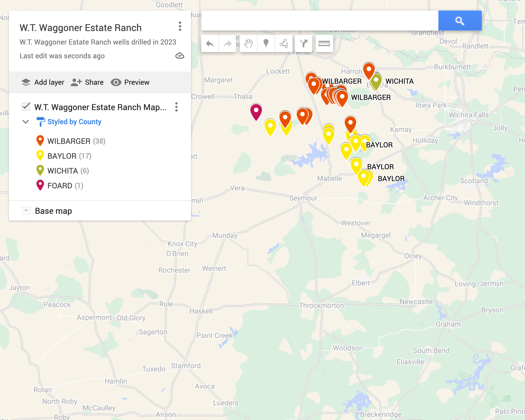Open the layer options three-dot menu
Image resolution: width=525 pixels, height=420 pixels.
176,107
